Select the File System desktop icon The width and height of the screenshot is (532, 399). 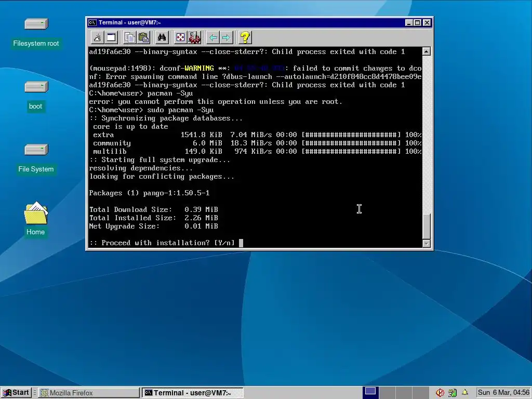point(36,159)
